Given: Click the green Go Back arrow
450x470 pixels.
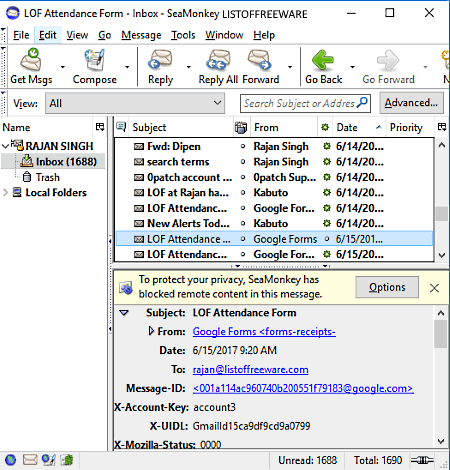Looking at the screenshot, I should tap(323, 60).
